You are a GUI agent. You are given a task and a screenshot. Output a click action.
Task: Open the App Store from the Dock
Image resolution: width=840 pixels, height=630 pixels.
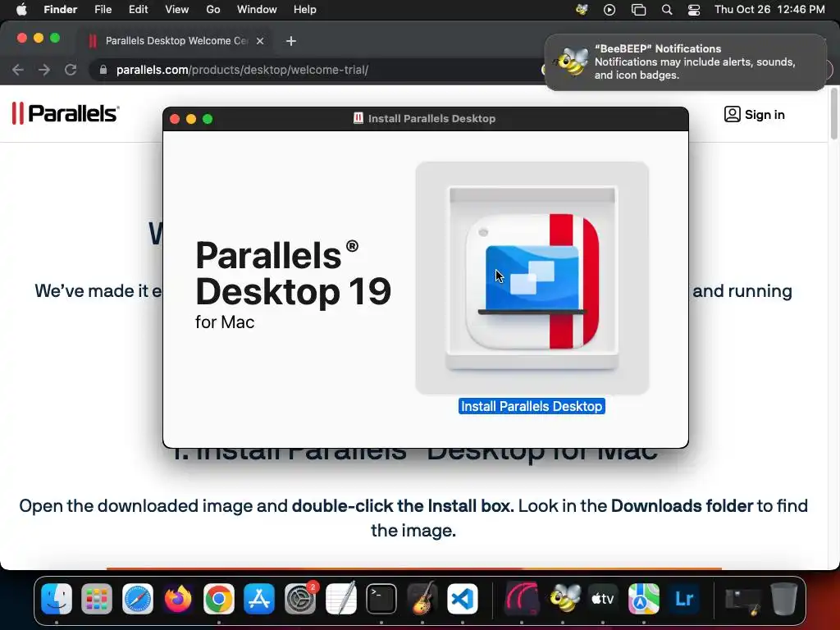pyautogui.click(x=259, y=598)
